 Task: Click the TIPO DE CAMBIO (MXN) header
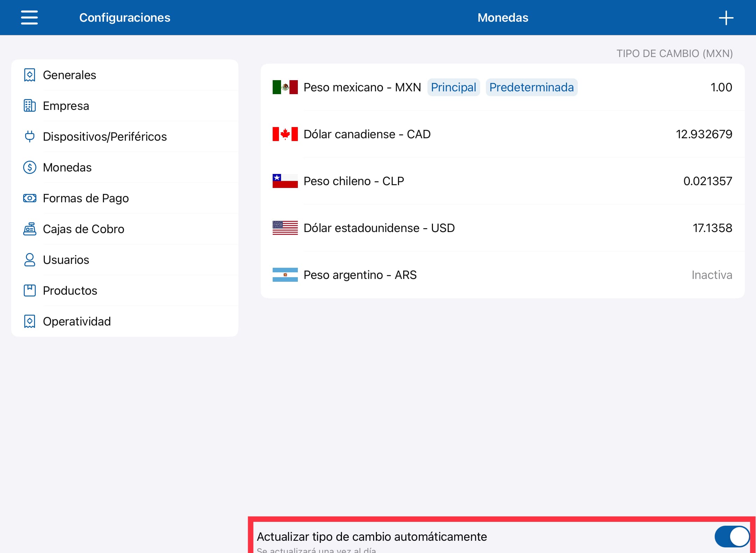coord(674,54)
